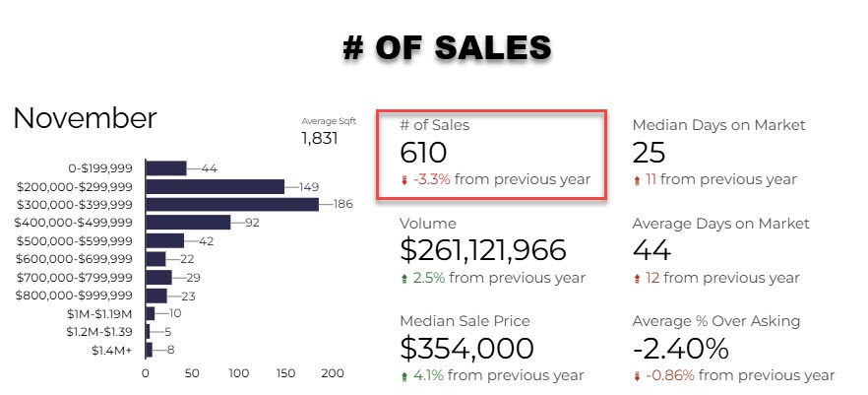
Task: Click the Average Sqft 1,831 figure
Action: pyautogui.click(x=320, y=138)
